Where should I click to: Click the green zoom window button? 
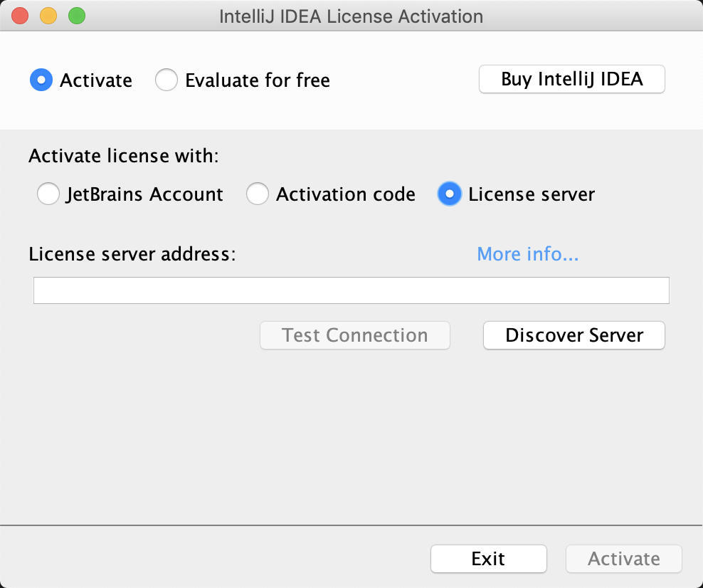click(x=76, y=16)
